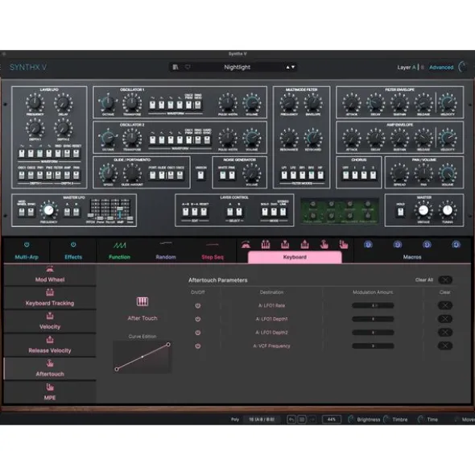
Task: Select the third Macro knob icon
Action: 427,244
